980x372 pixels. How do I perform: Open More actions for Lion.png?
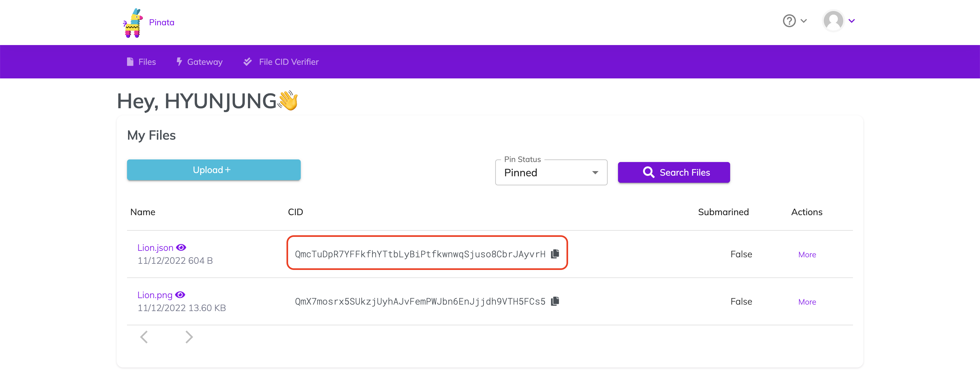point(807,302)
